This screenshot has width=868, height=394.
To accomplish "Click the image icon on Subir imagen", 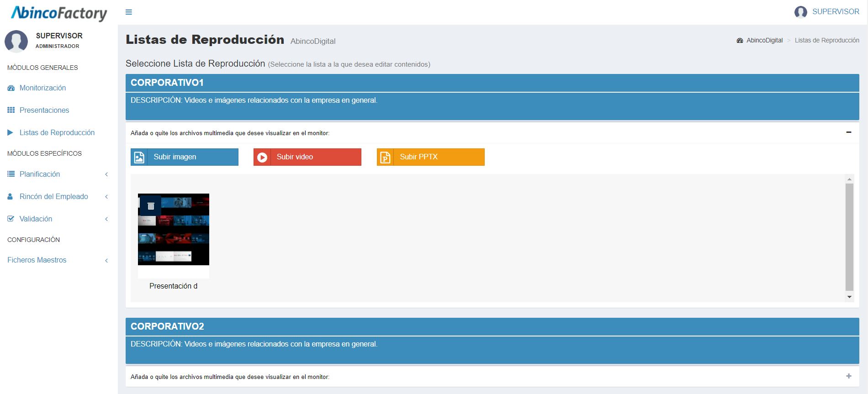I will 139,157.
